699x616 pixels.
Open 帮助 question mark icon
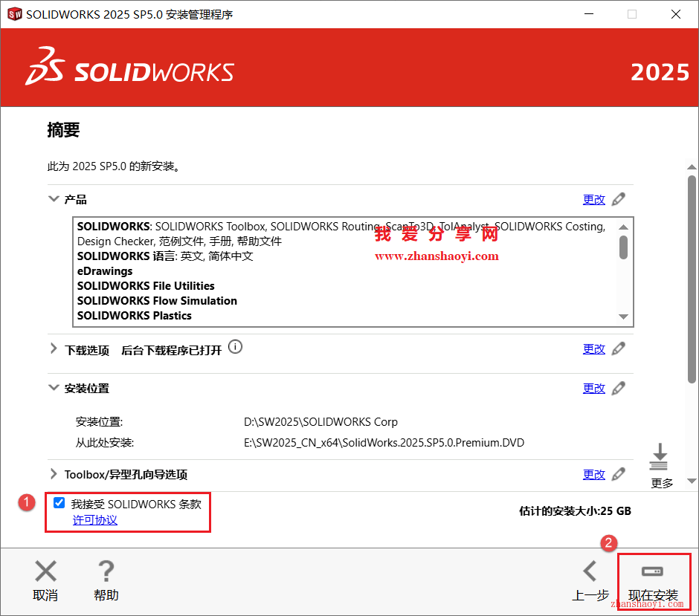pyautogui.click(x=106, y=571)
